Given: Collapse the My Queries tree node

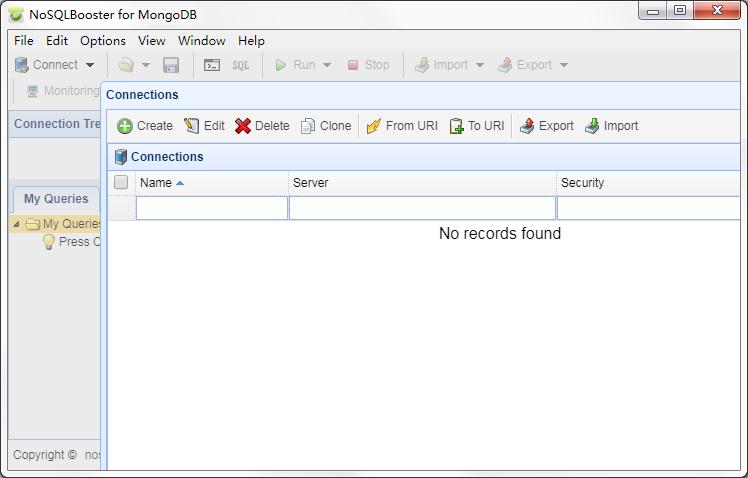Looking at the screenshot, I should 16,224.
